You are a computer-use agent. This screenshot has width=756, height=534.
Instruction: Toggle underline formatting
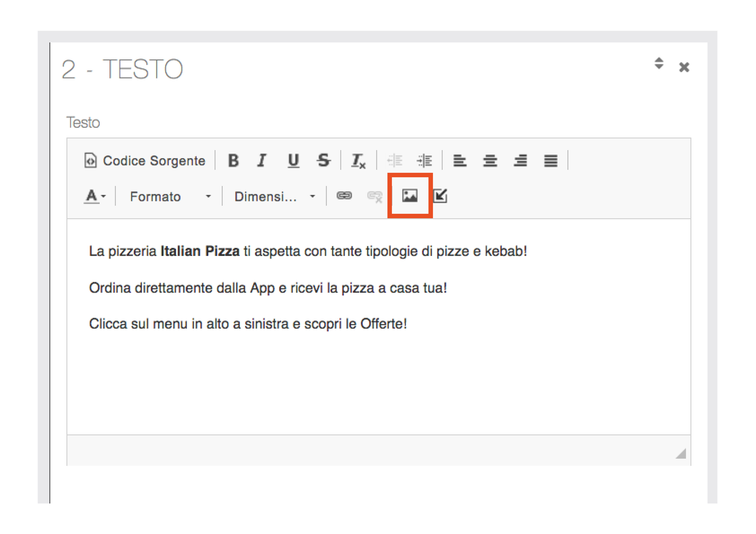pos(293,161)
